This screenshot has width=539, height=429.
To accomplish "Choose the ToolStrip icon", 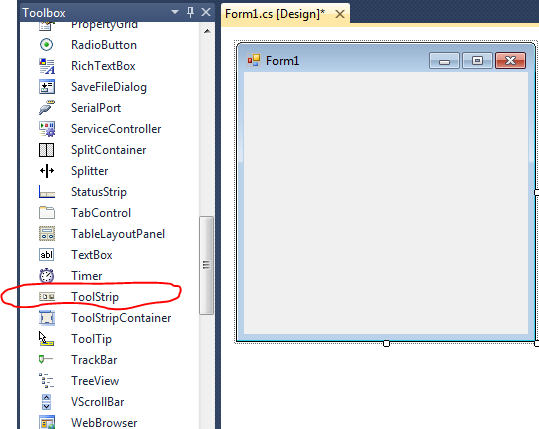I will (x=46, y=296).
